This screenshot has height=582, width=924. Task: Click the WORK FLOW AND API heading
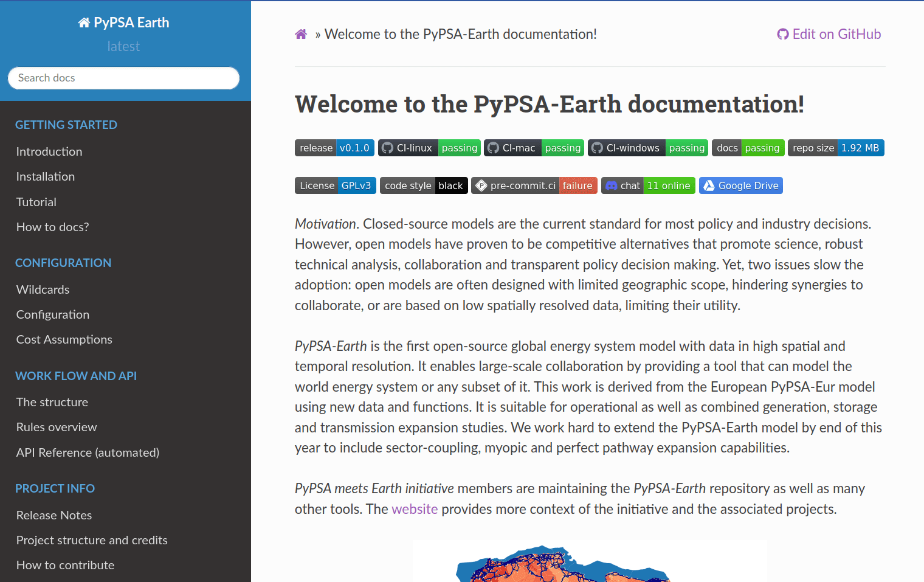(76, 376)
